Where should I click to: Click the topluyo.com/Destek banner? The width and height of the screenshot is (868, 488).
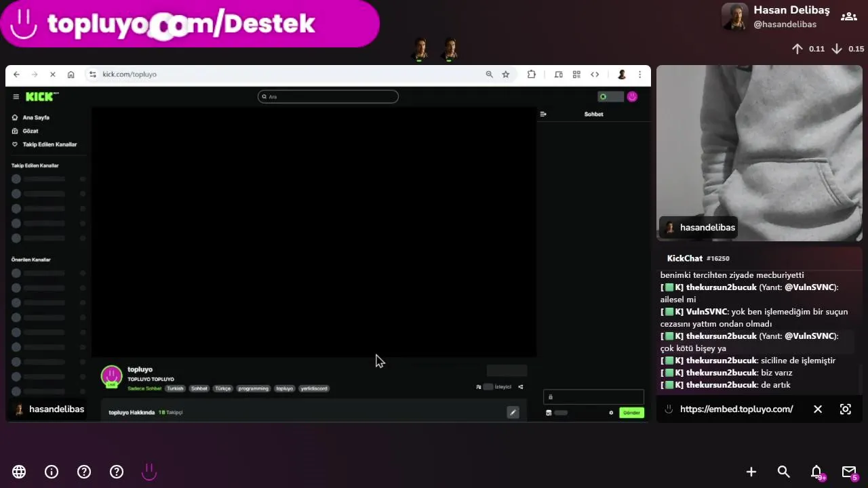190,24
